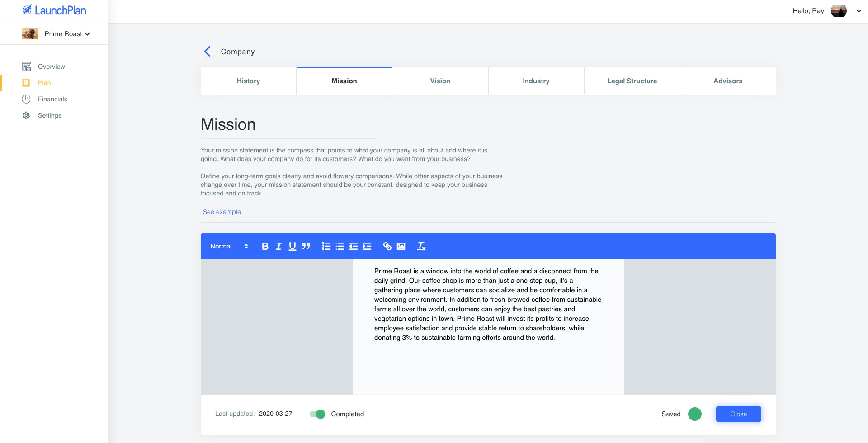Viewport: 868px width, 443px height.
Task: Click the Company breadcrumb title
Action: (x=238, y=52)
